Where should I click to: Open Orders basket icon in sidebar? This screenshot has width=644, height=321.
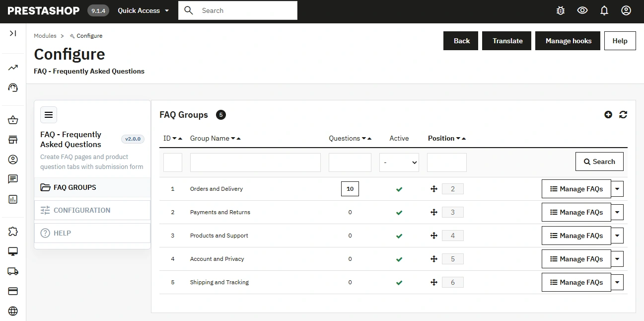pos(13,120)
